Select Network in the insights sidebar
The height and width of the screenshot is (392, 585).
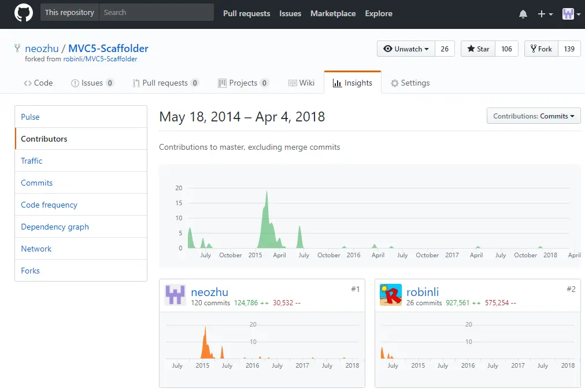[x=81, y=249]
